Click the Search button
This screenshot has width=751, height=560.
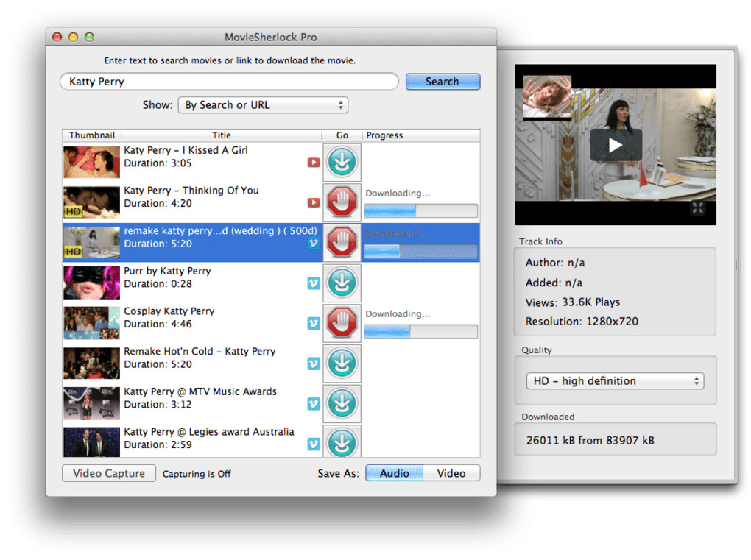[443, 82]
